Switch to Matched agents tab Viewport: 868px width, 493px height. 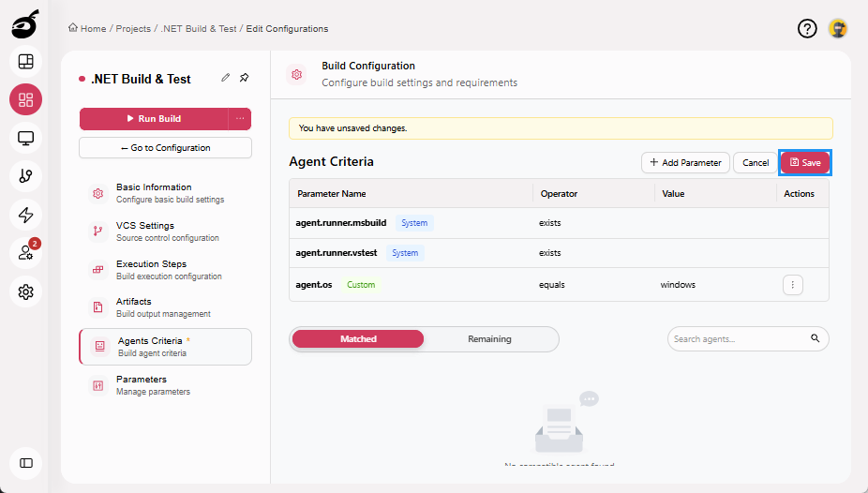pyautogui.click(x=358, y=339)
